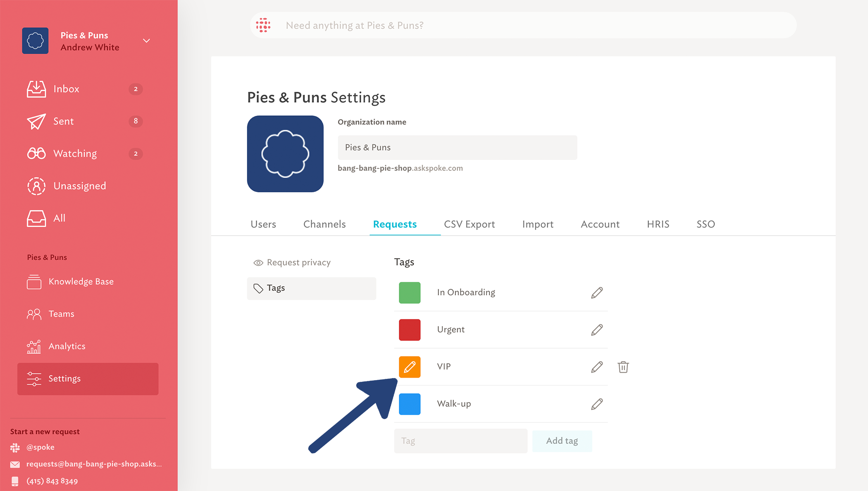This screenshot has height=491, width=868.
Task: Select the Requests tab
Action: click(x=395, y=224)
